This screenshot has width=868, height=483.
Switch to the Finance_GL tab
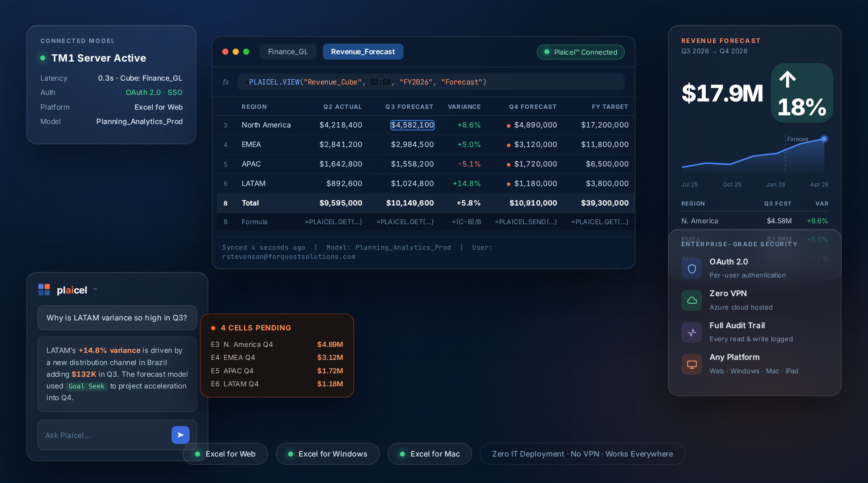288,52
